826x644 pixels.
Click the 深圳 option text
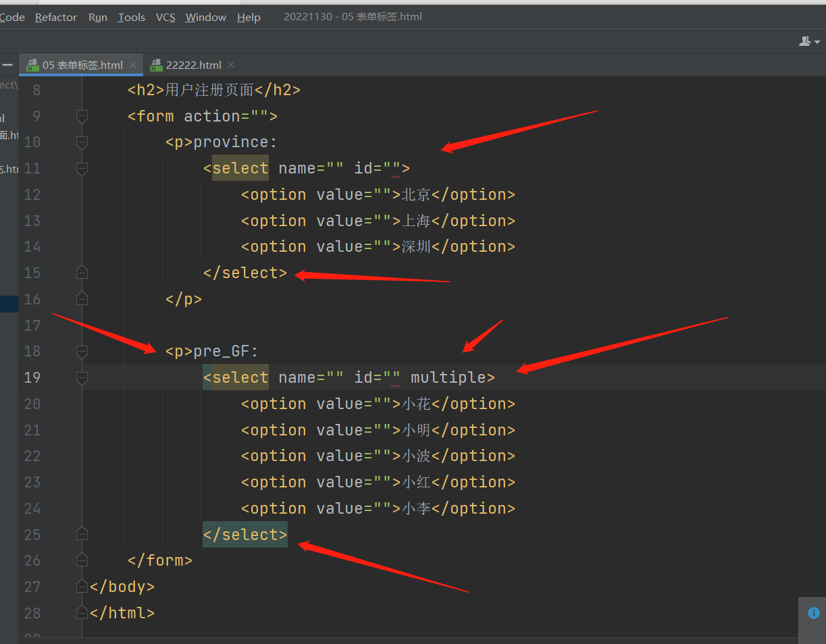pyautogui.click(x=416, y=246)
